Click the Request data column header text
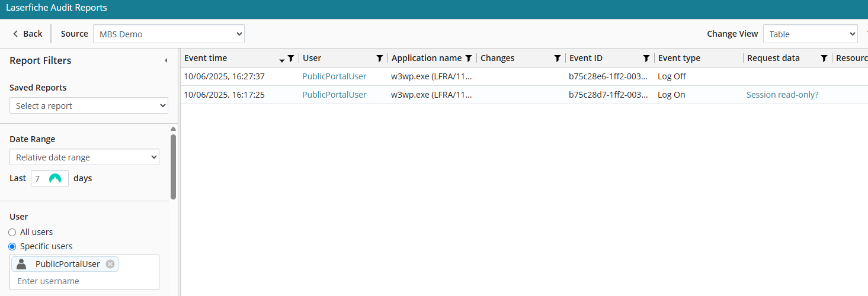Screen dimensions: 868x296 point(773,58)
